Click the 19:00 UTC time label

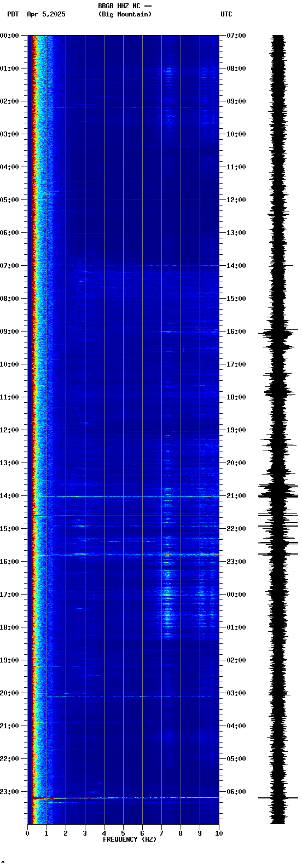[x=236, y=430]
